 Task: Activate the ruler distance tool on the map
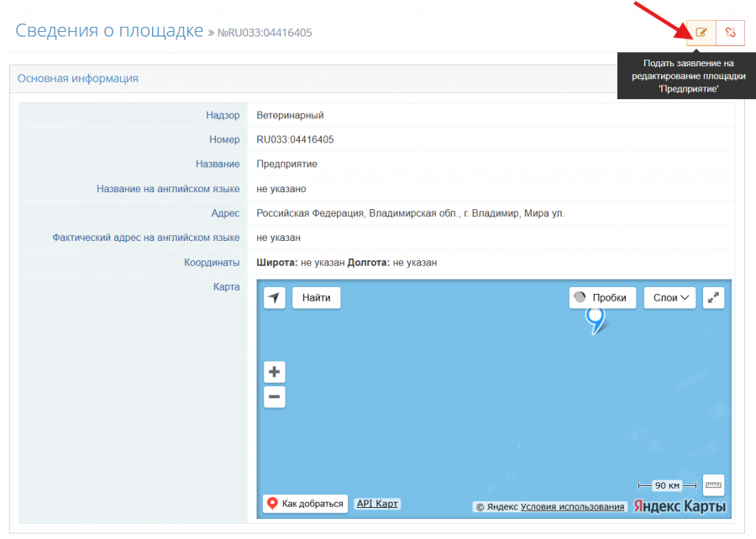pyautogui.click(x=713, y=485)
